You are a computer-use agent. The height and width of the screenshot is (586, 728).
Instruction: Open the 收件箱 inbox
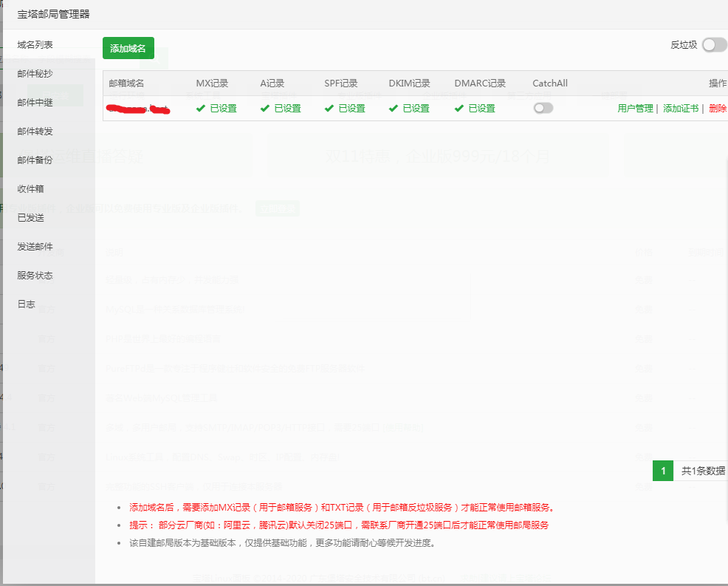[x=31, y=188]
